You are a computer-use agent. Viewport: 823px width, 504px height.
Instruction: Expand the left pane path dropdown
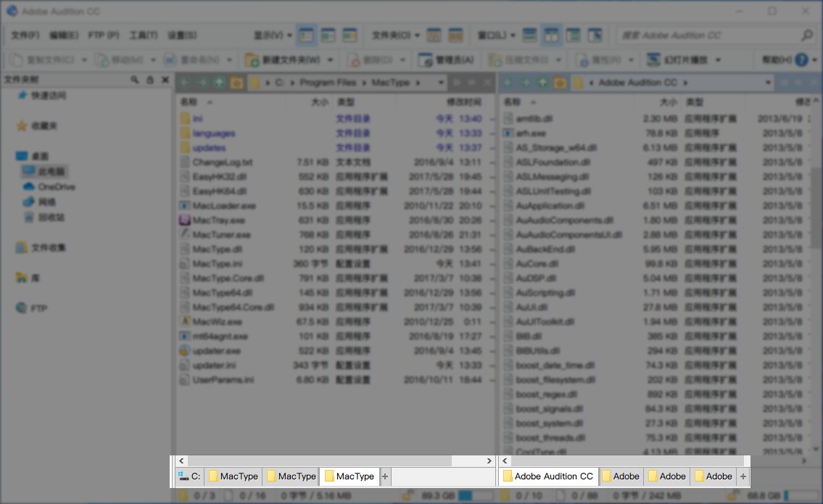(x=441, y=83)
